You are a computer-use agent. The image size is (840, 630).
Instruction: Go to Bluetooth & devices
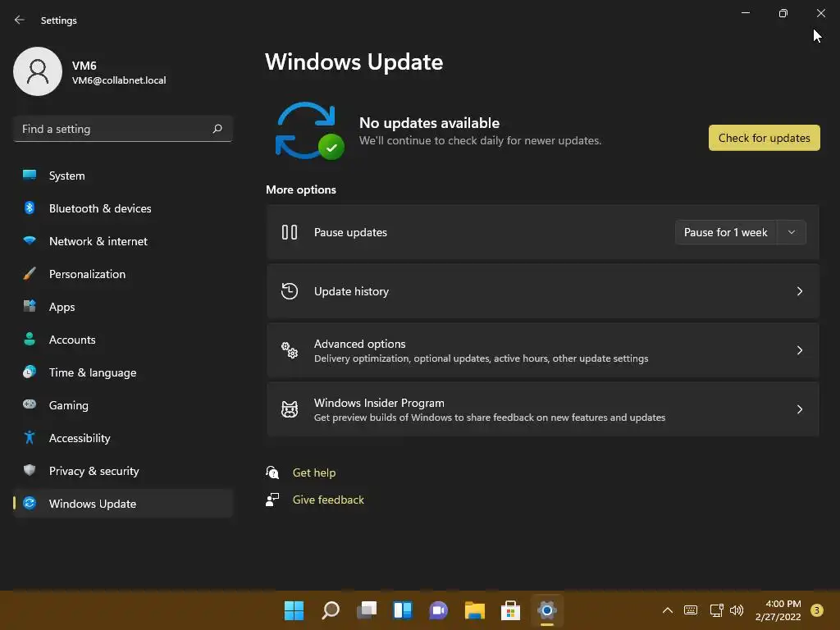coord(123,208)
